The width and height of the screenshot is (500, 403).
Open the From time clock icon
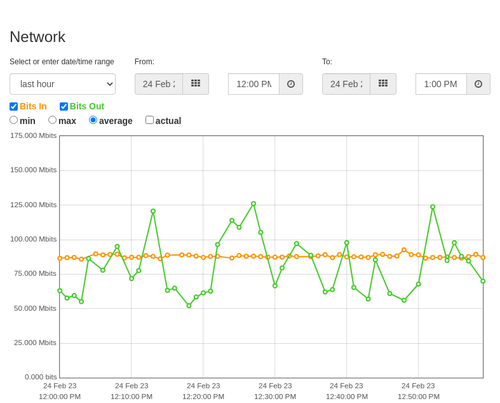[291, 84]
